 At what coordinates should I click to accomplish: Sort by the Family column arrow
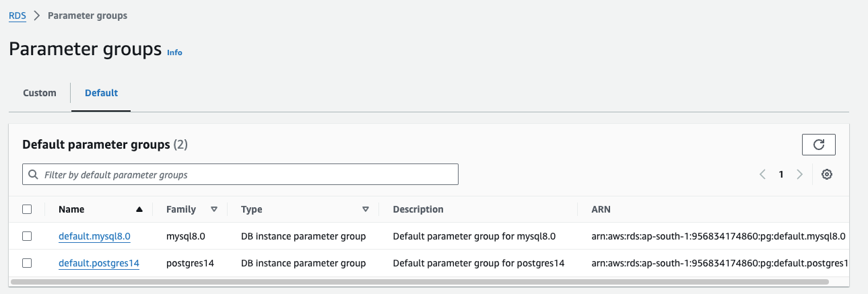(214, 209)
